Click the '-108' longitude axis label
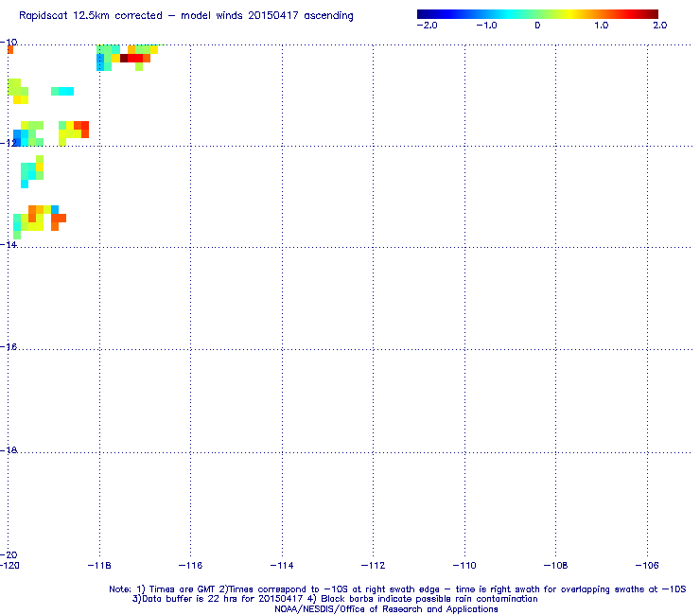Screen dimensions: 700x615 point(555,566)
